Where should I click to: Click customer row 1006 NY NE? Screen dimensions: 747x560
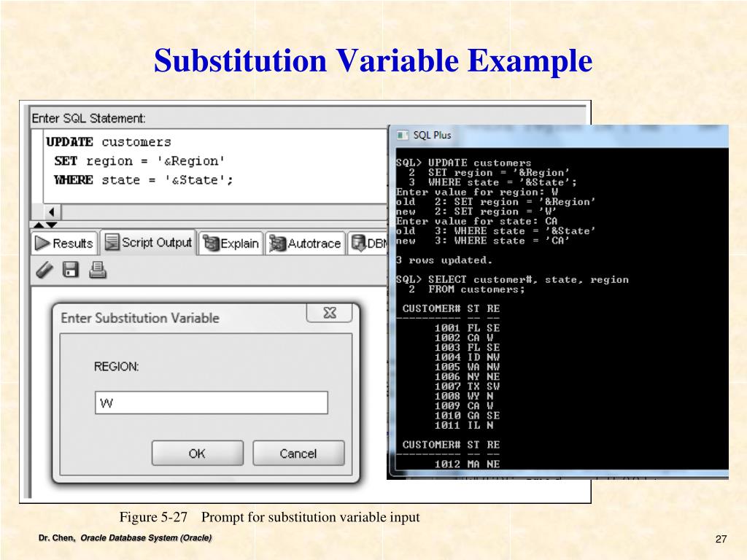pos(467,377)
